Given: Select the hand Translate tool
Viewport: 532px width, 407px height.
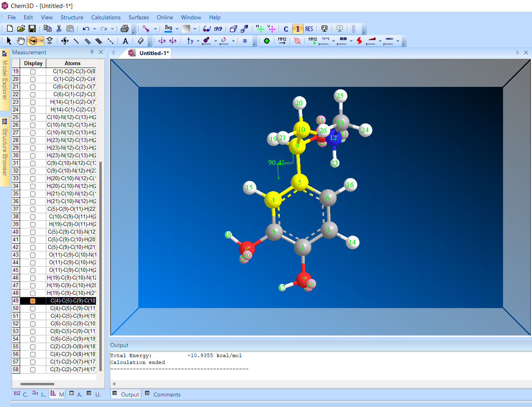Looking at the screenshot, I should pyautogui.click(x=21, y=41).
